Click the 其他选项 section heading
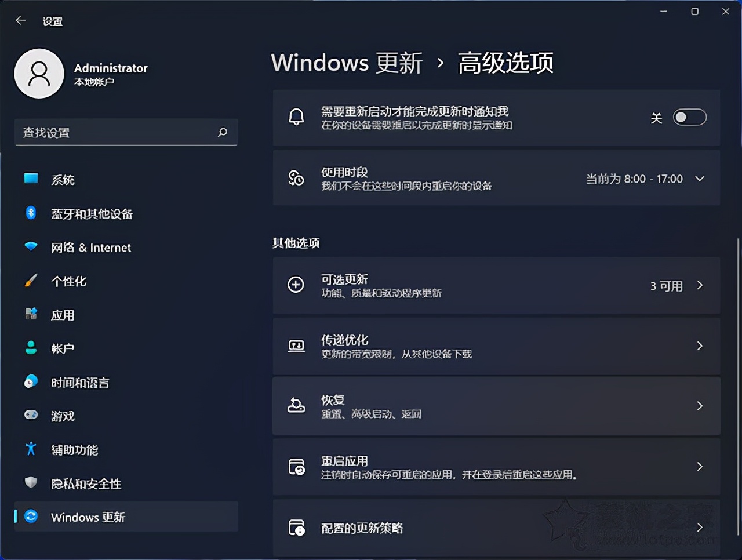The height and width of the screenshot is (560, 742). click(x=296, y=243)
